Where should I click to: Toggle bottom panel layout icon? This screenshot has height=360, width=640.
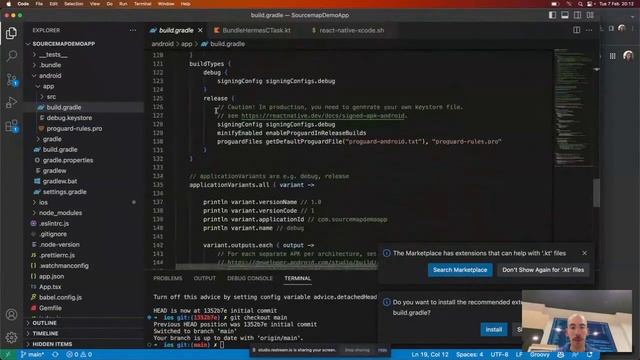click(x=565, y=15)
